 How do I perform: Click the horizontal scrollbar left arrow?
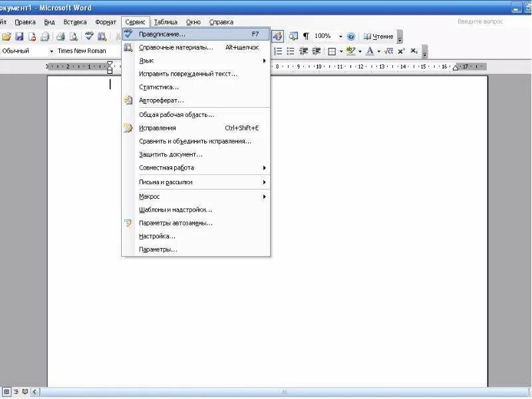35,392
